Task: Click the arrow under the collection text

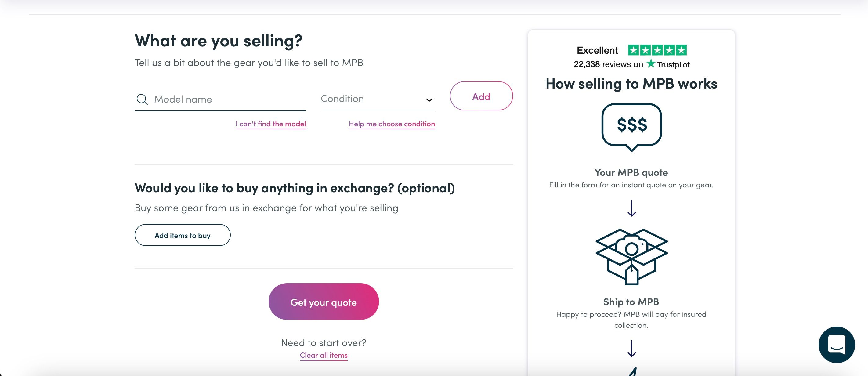Action: coord(631,349)
